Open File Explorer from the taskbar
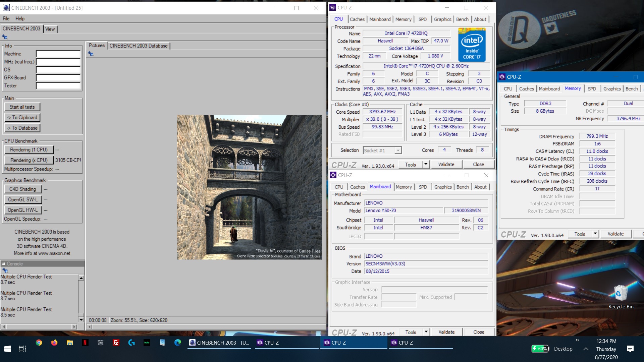The width and height of the screenshot is (644, 362). (70, 343)
